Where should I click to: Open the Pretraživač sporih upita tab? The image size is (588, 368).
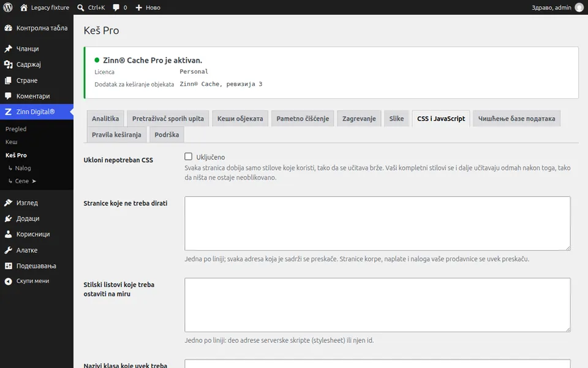click(x=168, y=118)
